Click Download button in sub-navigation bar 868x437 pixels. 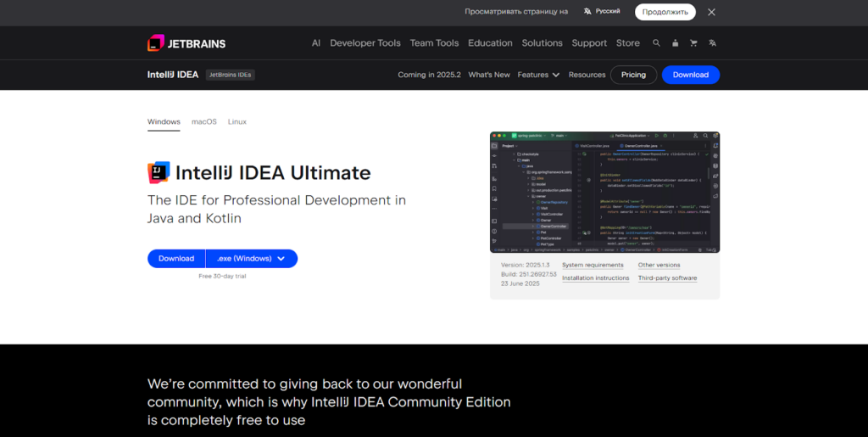coord(691,75)
